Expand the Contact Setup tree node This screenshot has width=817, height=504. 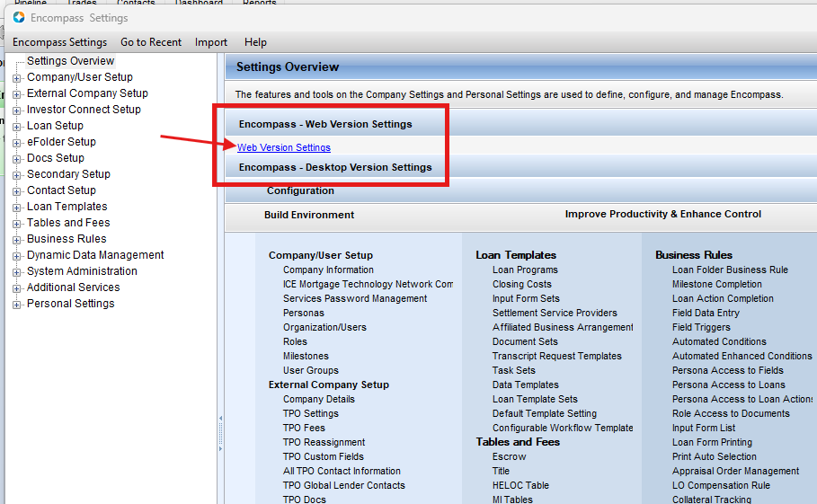coord(17,191)
